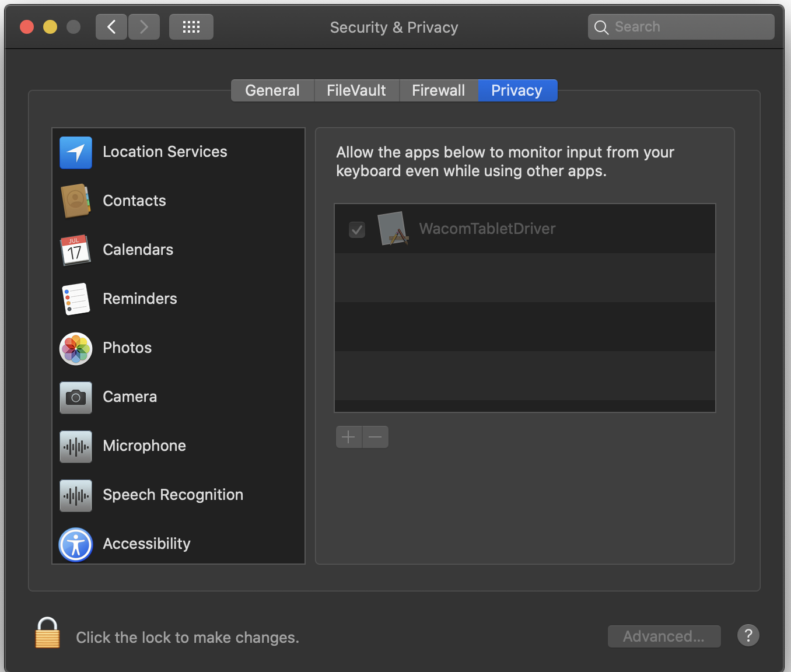The height and width of the screenshot is (672, 791).
Task: Select the Reminders privacy category
Action: pos(139,299)
